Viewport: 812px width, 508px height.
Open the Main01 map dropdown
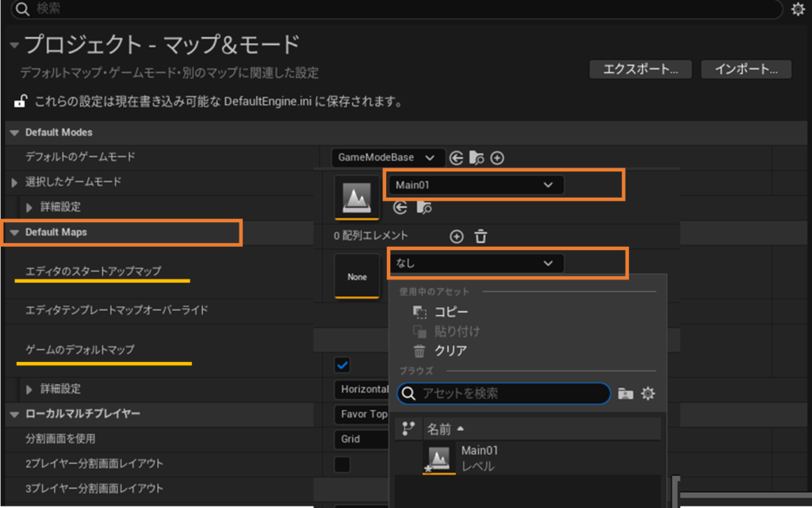pyautogui.click(x=476, y=185)
